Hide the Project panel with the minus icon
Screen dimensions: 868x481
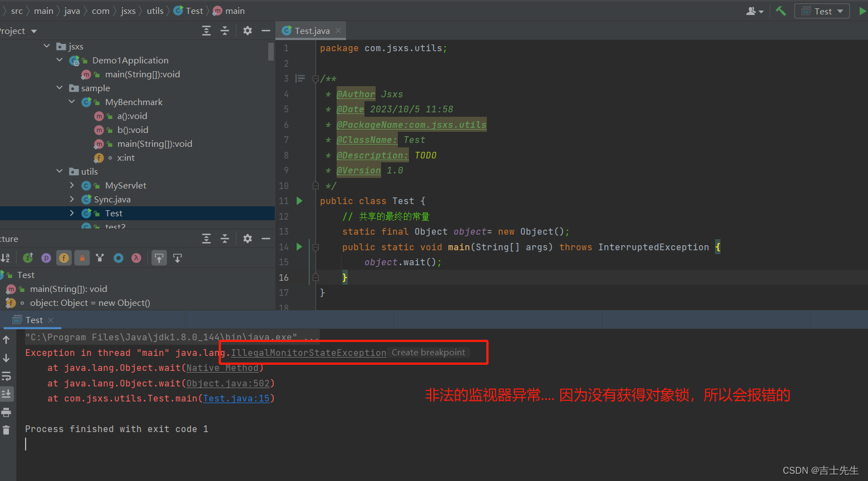pos(266,31)
